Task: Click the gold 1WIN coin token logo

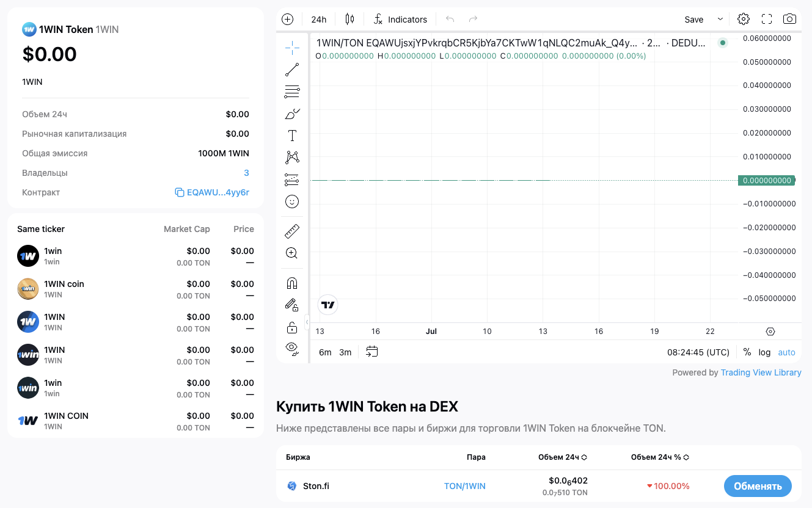Action: point(28,289)
